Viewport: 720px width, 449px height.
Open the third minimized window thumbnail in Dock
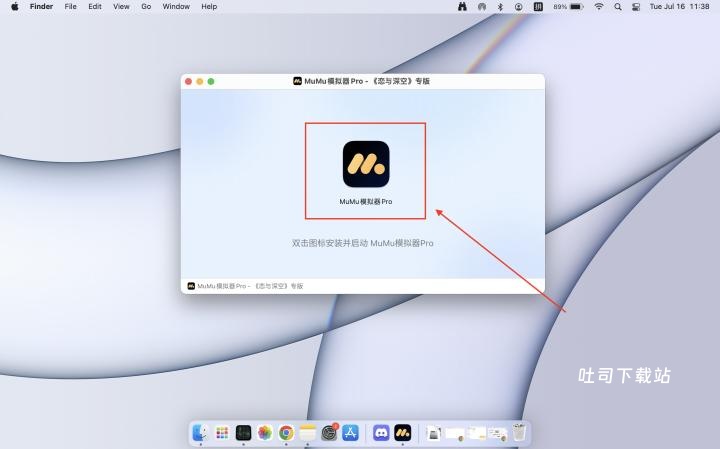pos(498,433)
